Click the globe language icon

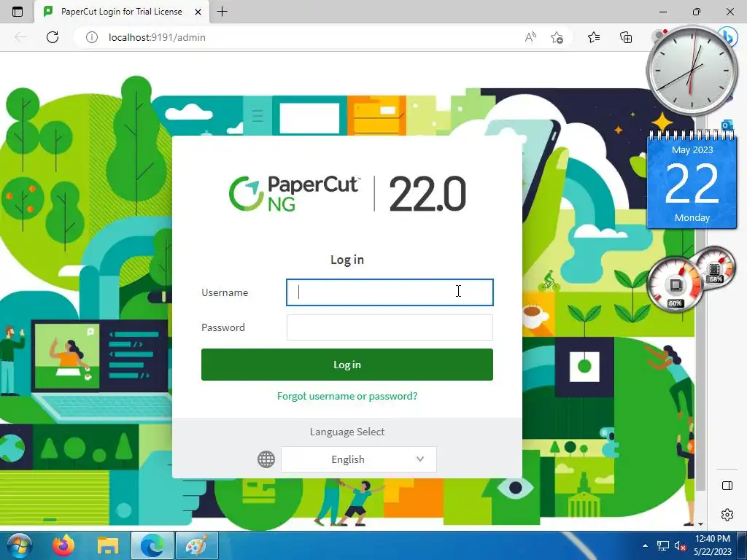pyautogui.click(x=266, y=459)
